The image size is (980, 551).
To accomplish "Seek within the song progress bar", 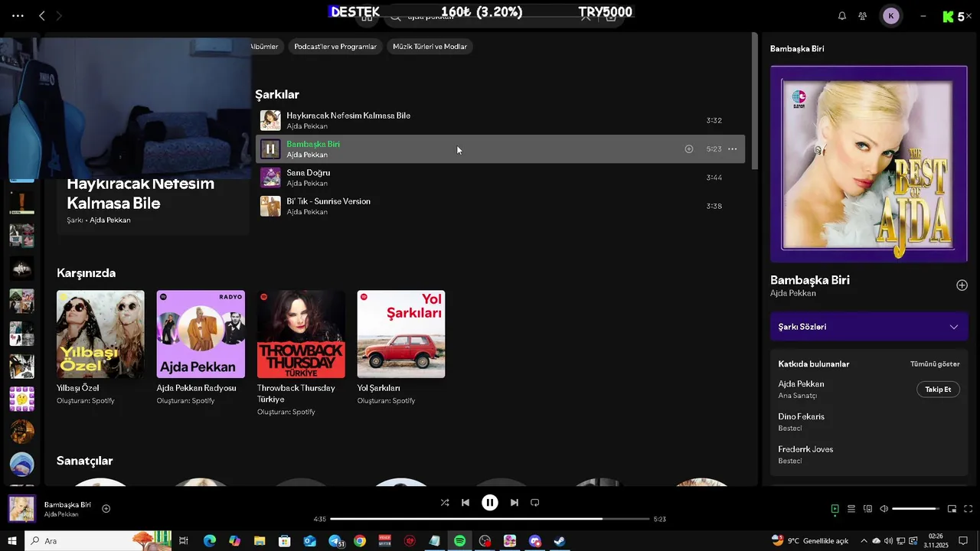I will click(490, 519).
